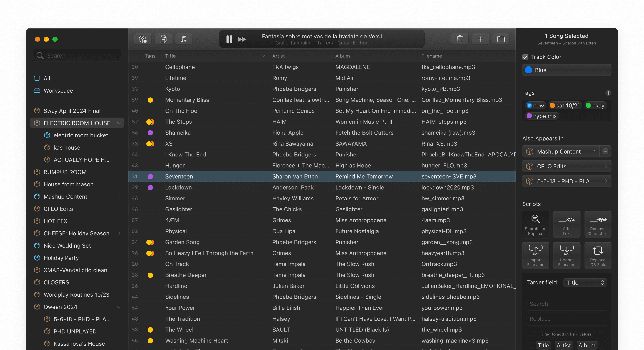Toggle the hype mix tag
This screenshot has height=350, width=644.
point(541,116)
